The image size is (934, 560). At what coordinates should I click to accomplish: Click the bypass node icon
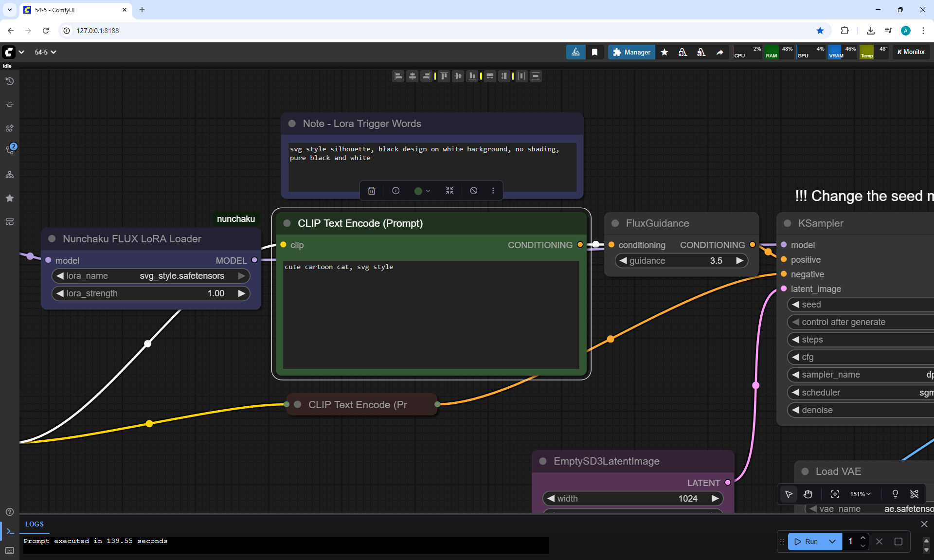[473, 191]
